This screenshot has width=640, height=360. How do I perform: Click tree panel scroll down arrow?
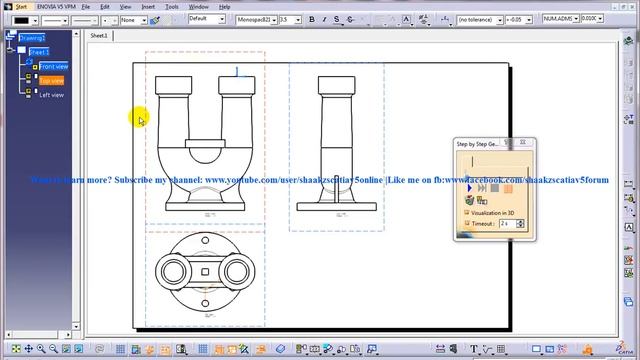(x=76, y=327)
